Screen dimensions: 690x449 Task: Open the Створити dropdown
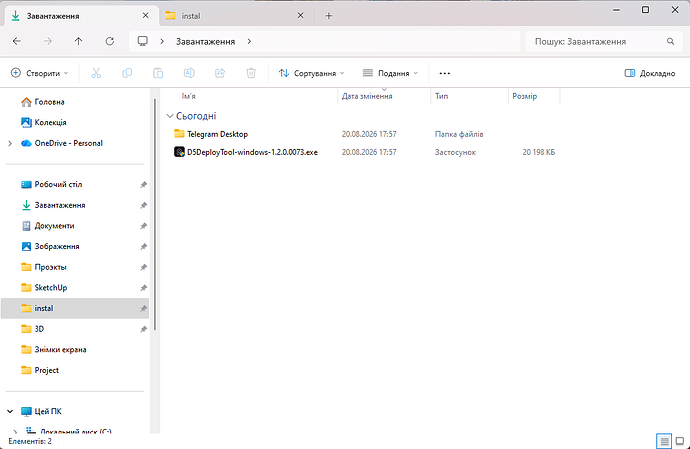40,73
